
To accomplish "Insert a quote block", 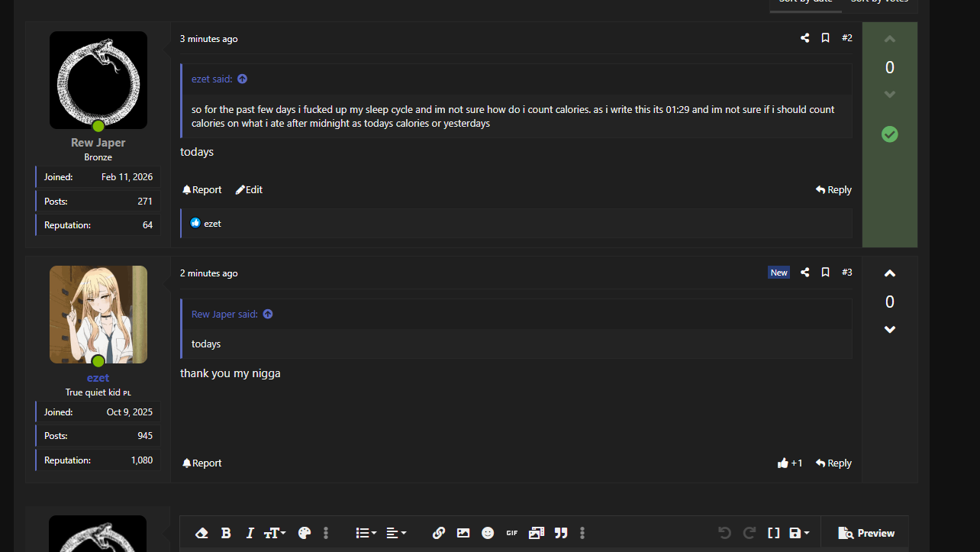I will click(561, 533).
